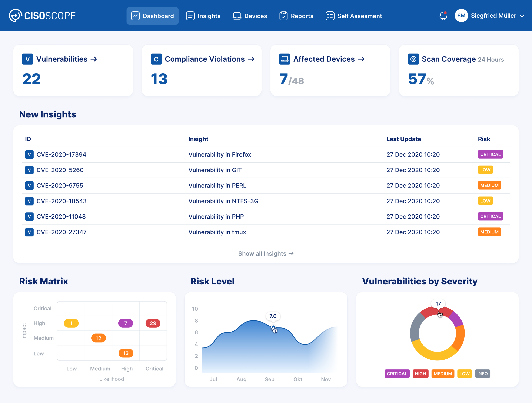This screenshot has height=403, width=532.
Task: Click the Compliance Violations C icon
Action: (156, 59)
